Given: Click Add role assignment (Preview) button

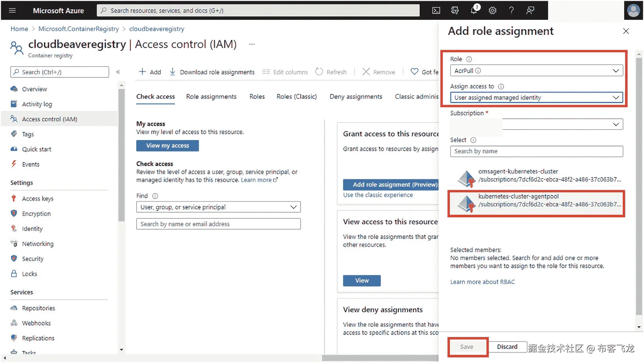Looking at the screenshot, I should 391,184.
